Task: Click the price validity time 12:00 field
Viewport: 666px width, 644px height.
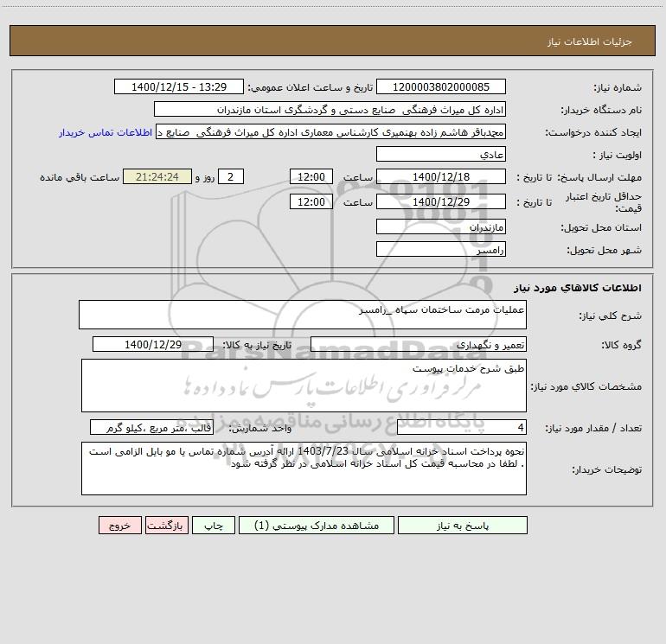Action: click(x=311, y=201)
